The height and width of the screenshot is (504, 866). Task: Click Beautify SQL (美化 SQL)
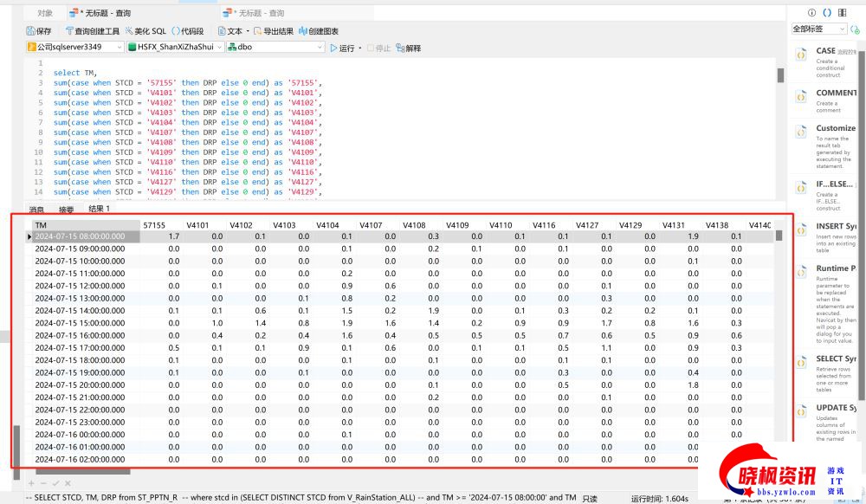(x=145, y=31)
